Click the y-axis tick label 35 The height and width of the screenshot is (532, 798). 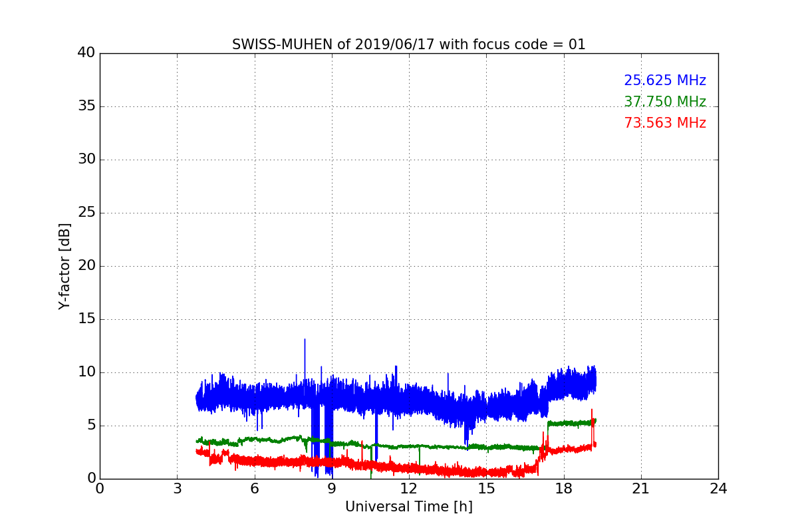(86, 106)
